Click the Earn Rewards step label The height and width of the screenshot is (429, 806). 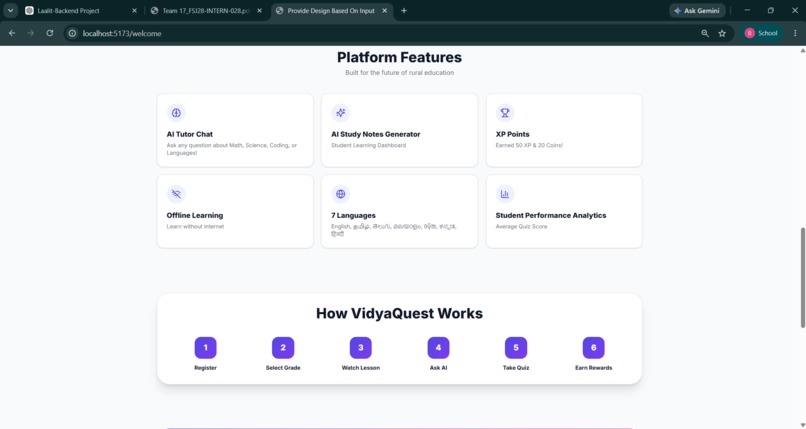click(x=594, y=368)
